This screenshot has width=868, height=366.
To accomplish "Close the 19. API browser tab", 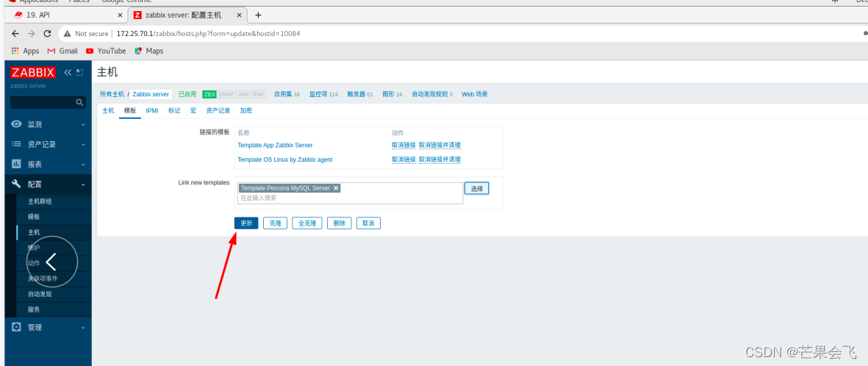I will tap(120, 15).
